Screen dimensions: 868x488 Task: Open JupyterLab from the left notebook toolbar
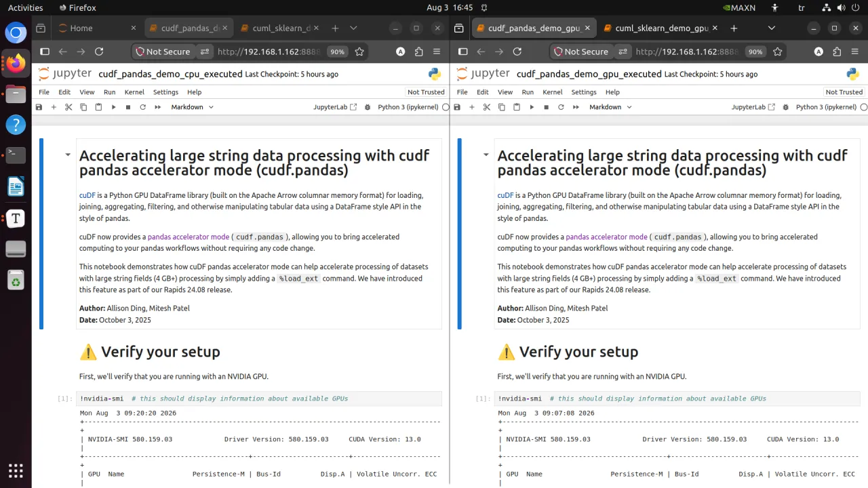[335, 107]
